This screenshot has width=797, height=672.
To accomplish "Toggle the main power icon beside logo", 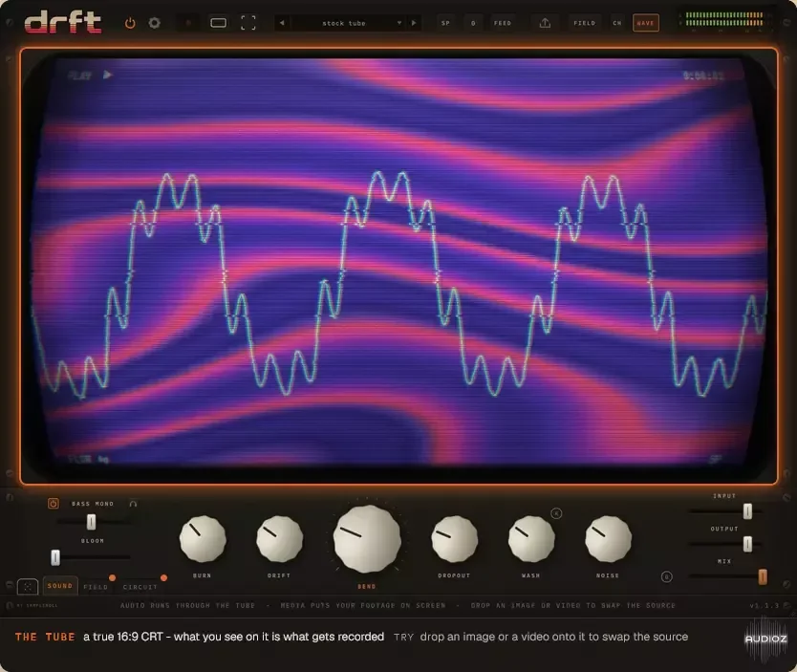I will 130,23.
